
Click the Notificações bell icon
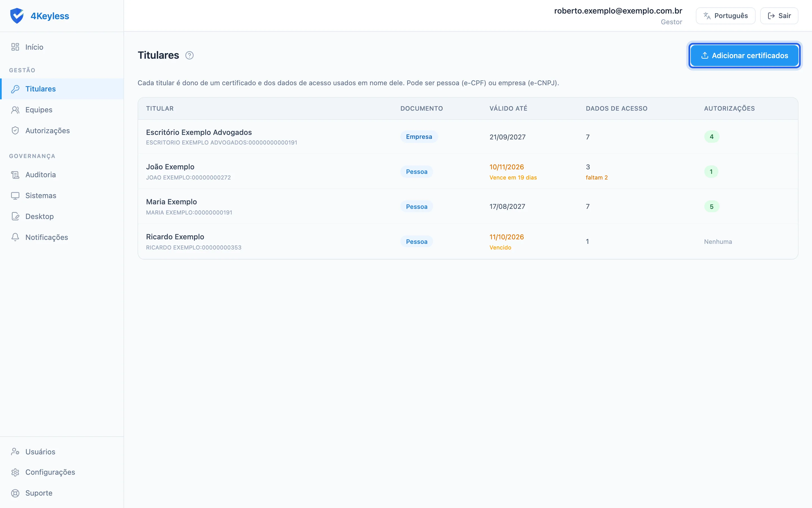coord(15,237)
